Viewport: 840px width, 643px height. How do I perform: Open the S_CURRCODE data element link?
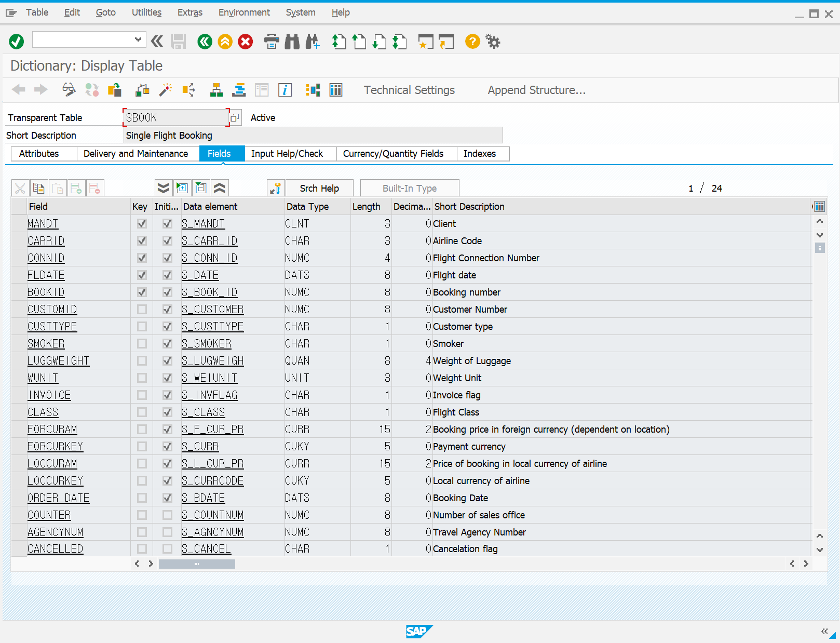[212, 481]
